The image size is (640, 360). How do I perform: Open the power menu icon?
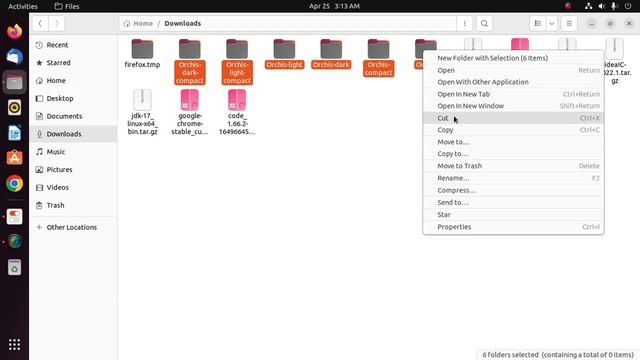point(628,6)
